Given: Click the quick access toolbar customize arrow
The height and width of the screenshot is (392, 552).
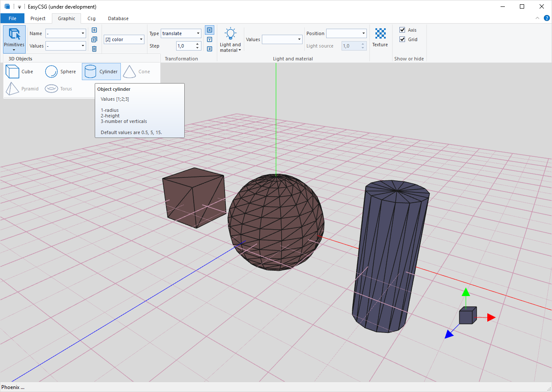Looking at the screenshot, I should (19, 7).
